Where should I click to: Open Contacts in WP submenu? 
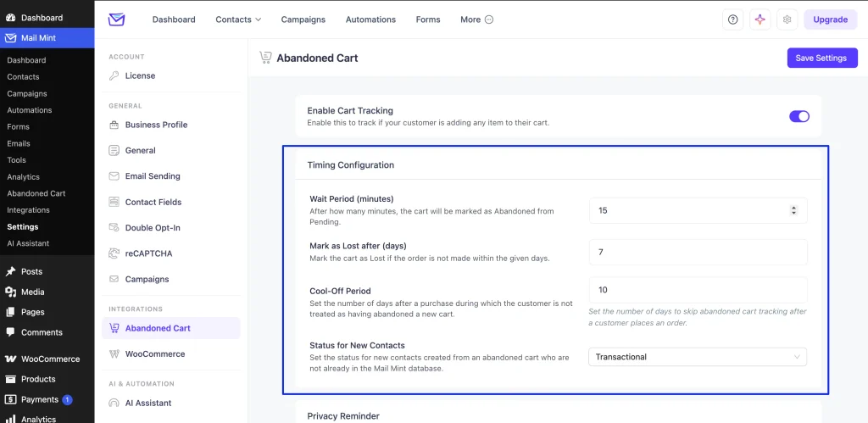click(23, 77)
